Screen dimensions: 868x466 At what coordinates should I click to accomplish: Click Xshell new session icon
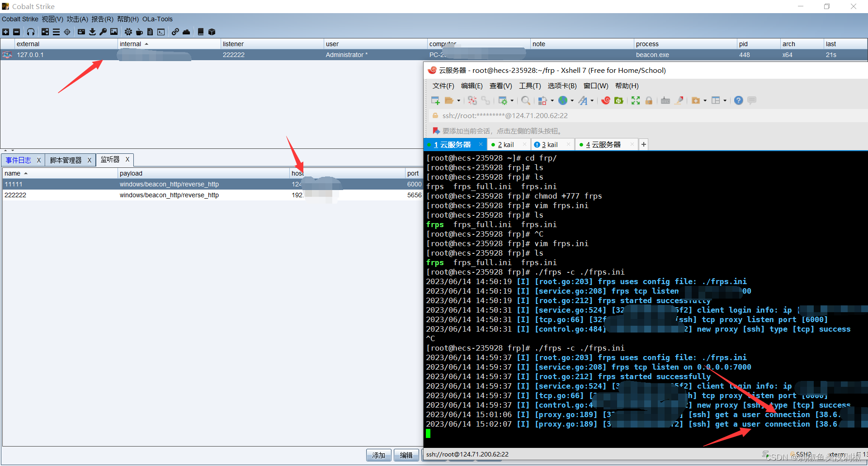click(435, 100)
